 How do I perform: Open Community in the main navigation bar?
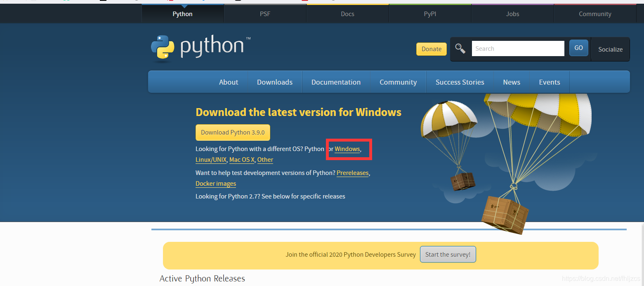[398, 82]
